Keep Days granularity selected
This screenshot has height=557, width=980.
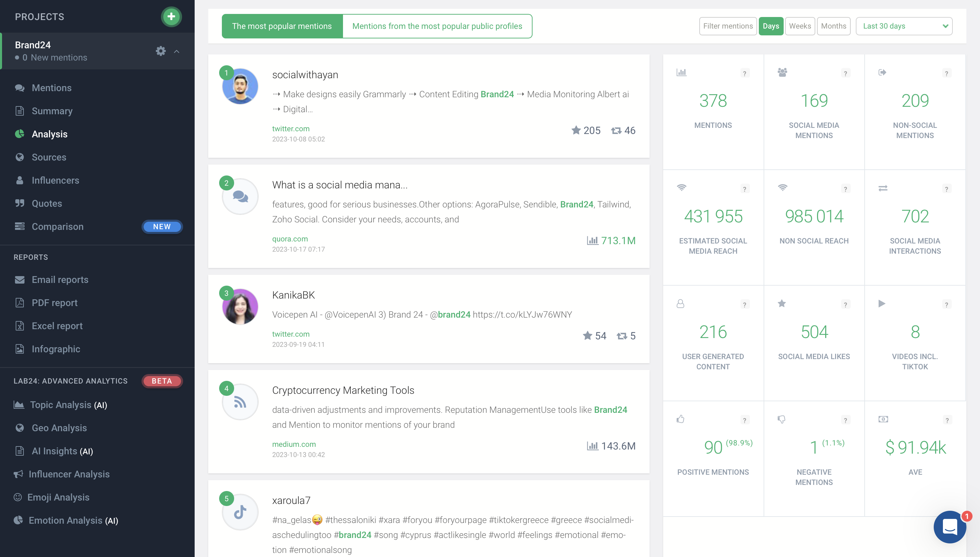coord(771,26)
